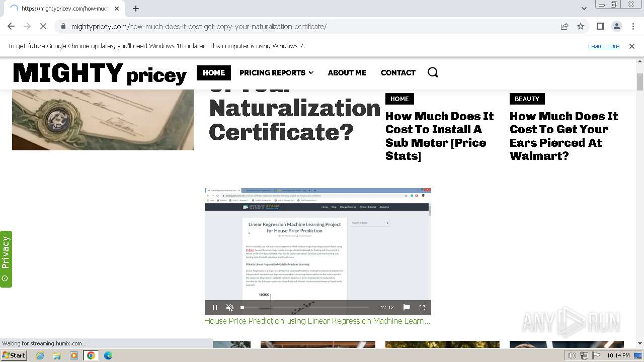Open the side panel icon
This screenshot has width=644, height=362.
tap(600, 26)
